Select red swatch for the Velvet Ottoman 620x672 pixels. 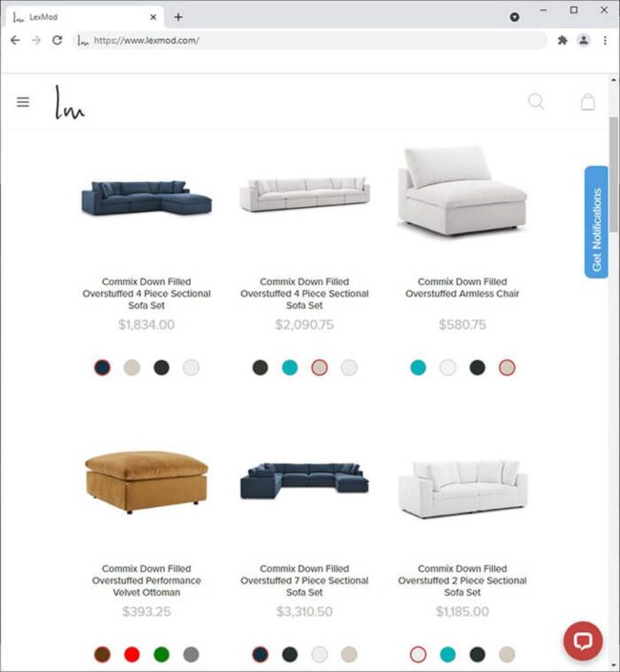tap(132, 655)
